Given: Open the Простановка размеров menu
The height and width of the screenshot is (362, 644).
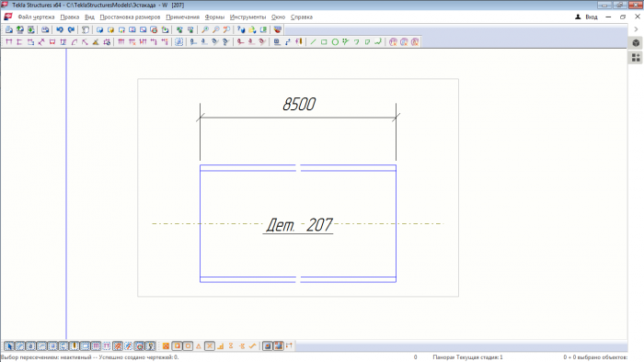Looking at the screenshot, I should 130,17.
